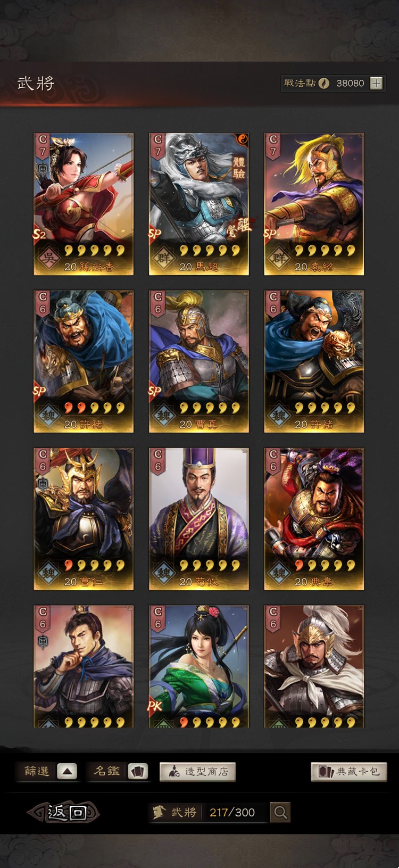Image resolution: width=399 pixels, height=868 pixels.
Task: Select the 典韋 general card
Action: point(314,519)
